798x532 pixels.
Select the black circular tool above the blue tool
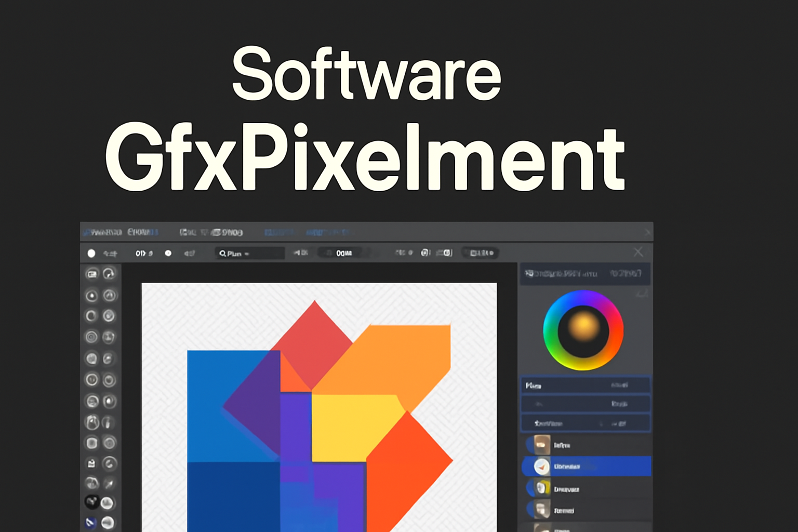(91, 502)
